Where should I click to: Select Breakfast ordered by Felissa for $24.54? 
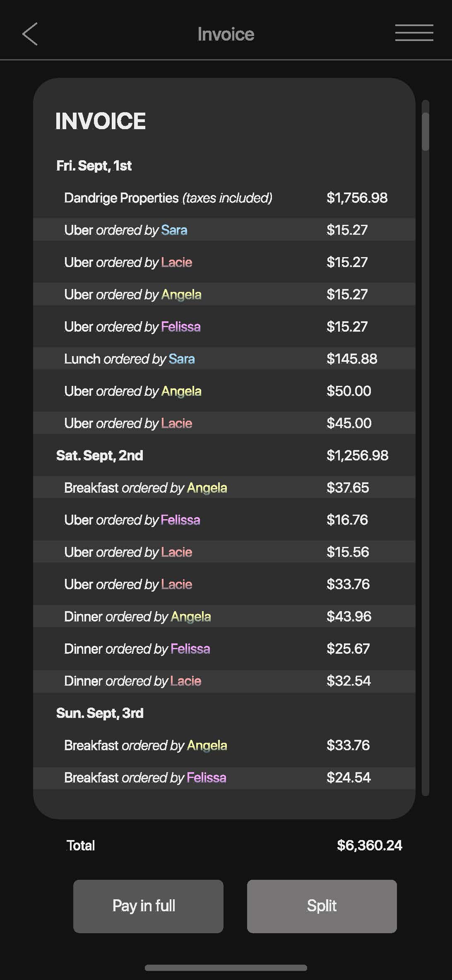tap(224, 778)
